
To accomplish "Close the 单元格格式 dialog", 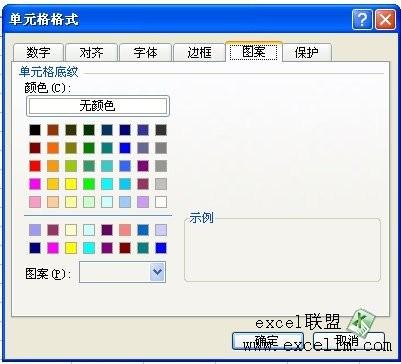I will click(385, 20).
